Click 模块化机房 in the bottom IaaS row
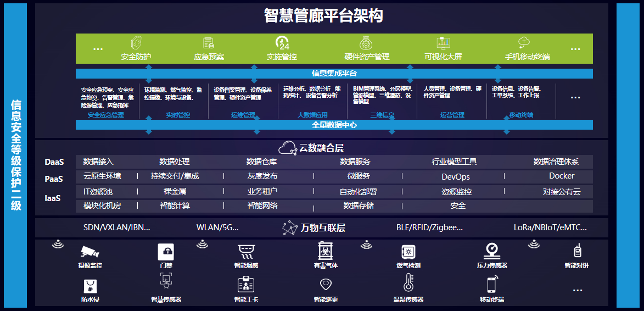 (x=102, y=206)
